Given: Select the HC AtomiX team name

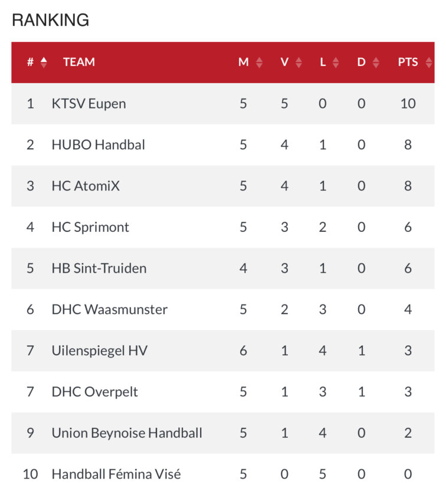Looking at the screenshot, I should pyautogui.click(x=86, y=186).
